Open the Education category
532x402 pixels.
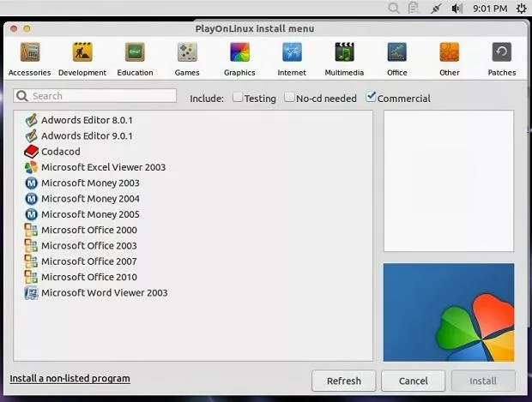pos(135,53)
